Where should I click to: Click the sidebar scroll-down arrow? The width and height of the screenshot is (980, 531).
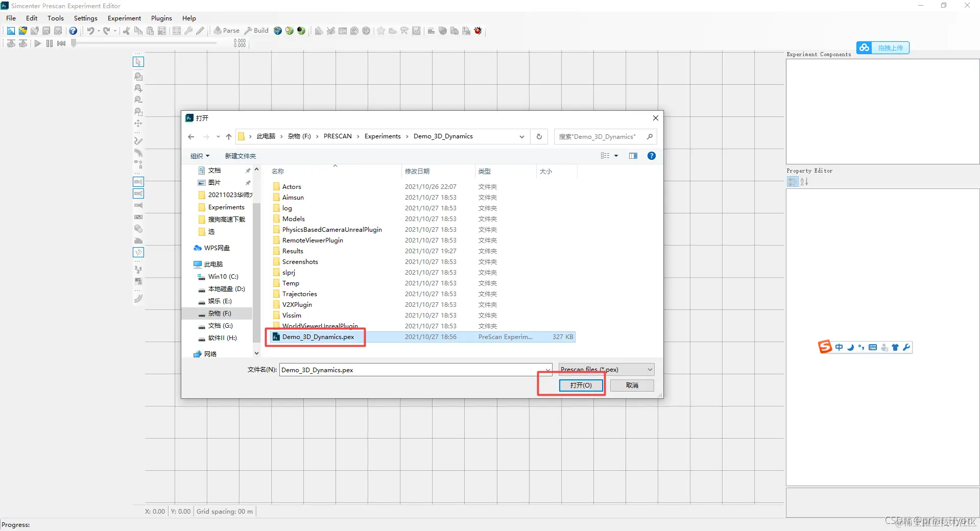click(256, 353)
